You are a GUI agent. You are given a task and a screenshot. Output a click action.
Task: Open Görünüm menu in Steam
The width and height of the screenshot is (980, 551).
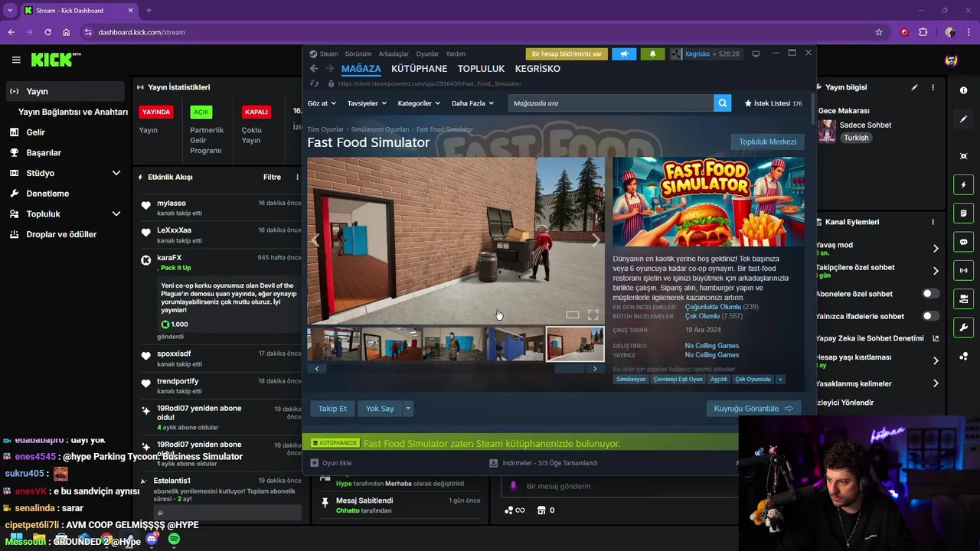[x=358, y=54]
